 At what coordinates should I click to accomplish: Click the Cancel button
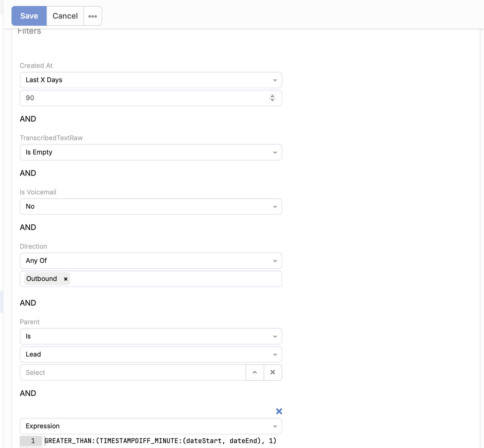click(65, 16)
